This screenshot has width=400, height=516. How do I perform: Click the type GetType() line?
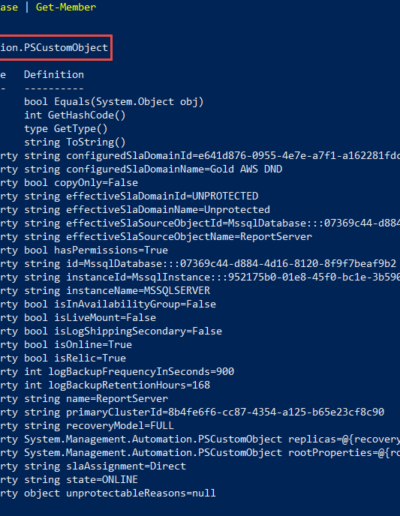(x=66, y=129)
